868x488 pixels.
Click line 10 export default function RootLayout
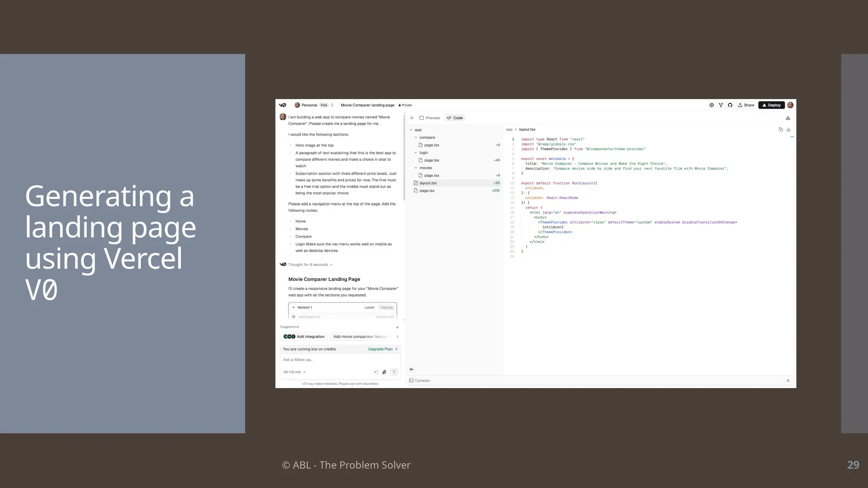pyautogui.click(x=559, y=183)
